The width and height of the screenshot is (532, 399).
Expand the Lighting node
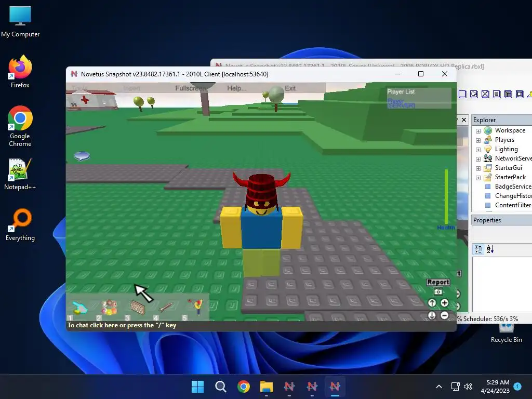pyautogui.click(x=478, y=150)
